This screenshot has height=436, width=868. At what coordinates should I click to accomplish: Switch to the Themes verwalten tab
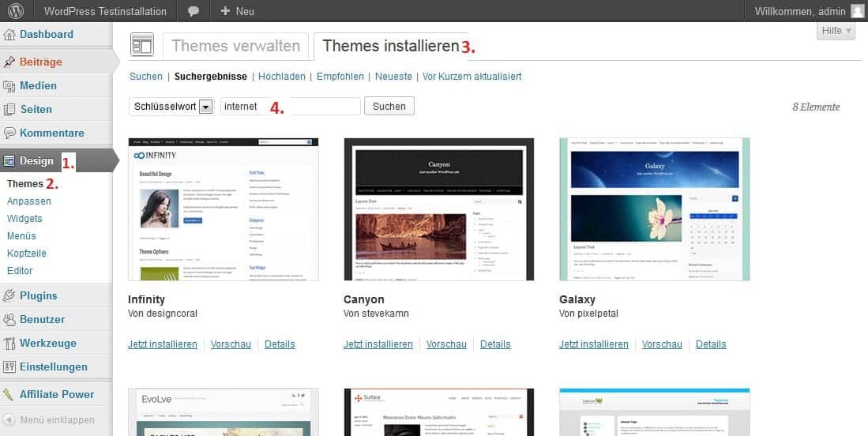(x=235, y=46)
